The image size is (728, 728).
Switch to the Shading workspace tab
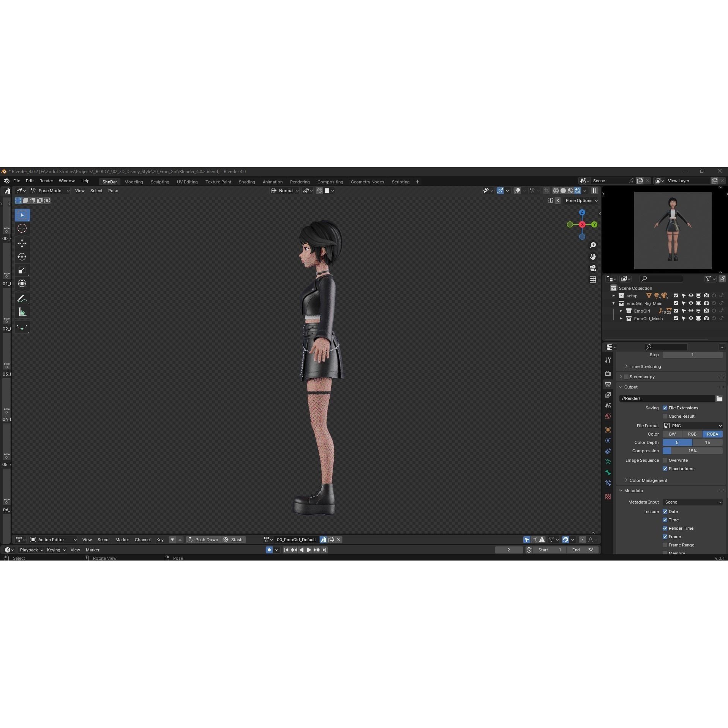[x=246, y=182]
